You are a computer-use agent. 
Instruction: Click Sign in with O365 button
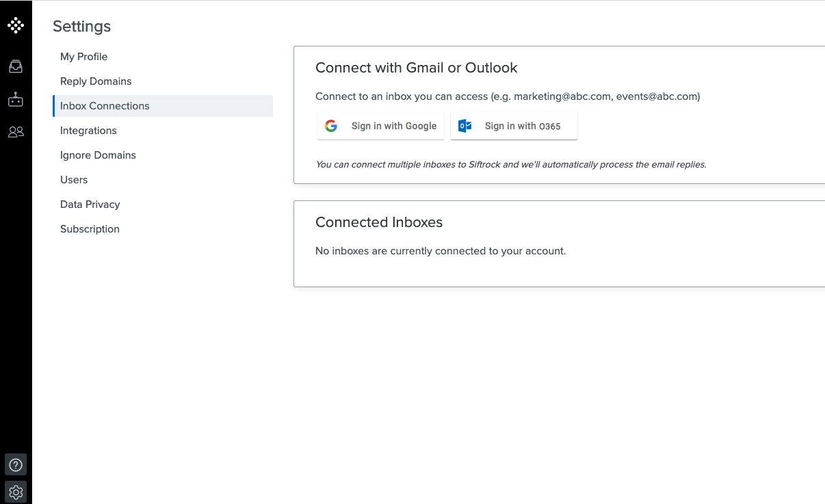(514, 126)
